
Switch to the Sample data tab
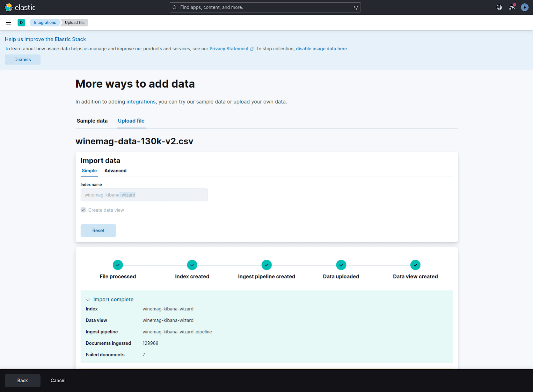(92, 121)
